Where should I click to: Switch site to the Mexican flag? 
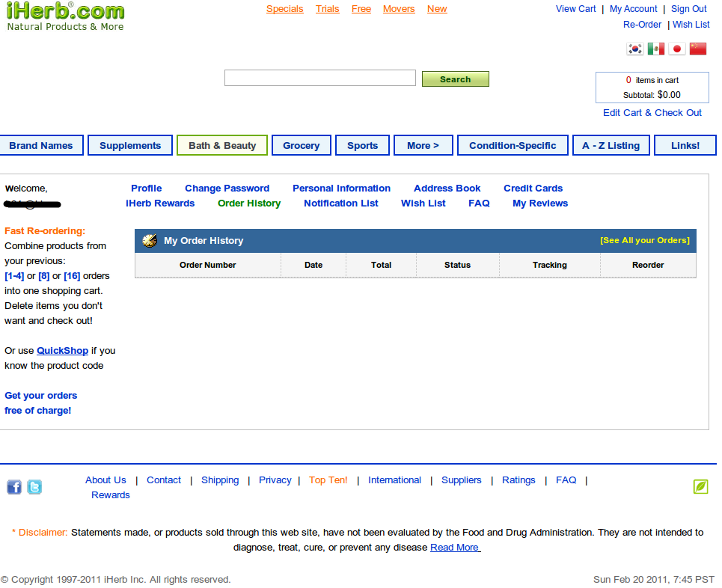[655, 49]
